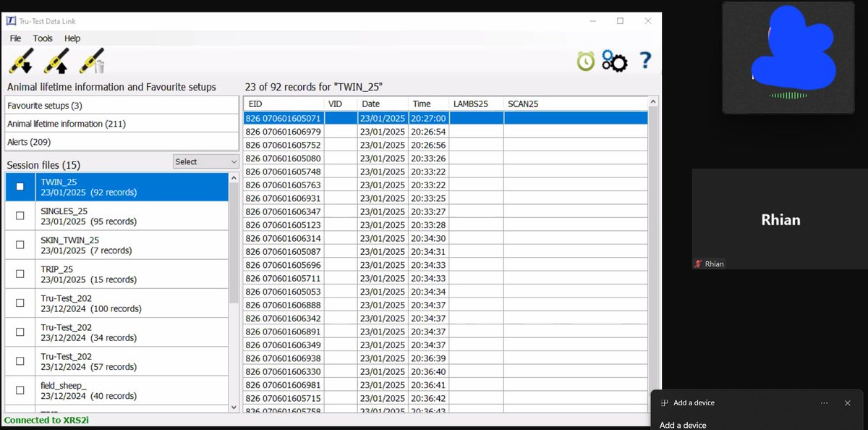The width and height of the screenshot is (868, 430).
Task: Select record EID 826 070601606981
Action: point(446,385)
